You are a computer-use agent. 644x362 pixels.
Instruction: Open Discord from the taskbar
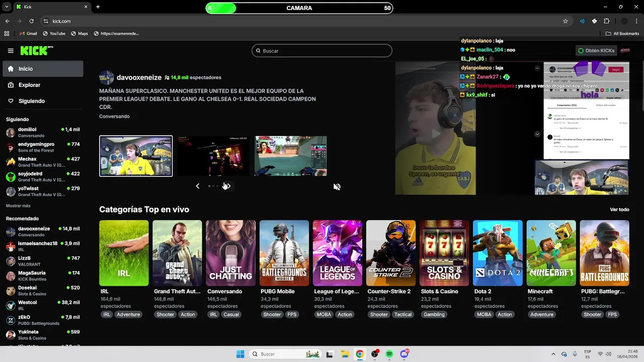point(405,354)
